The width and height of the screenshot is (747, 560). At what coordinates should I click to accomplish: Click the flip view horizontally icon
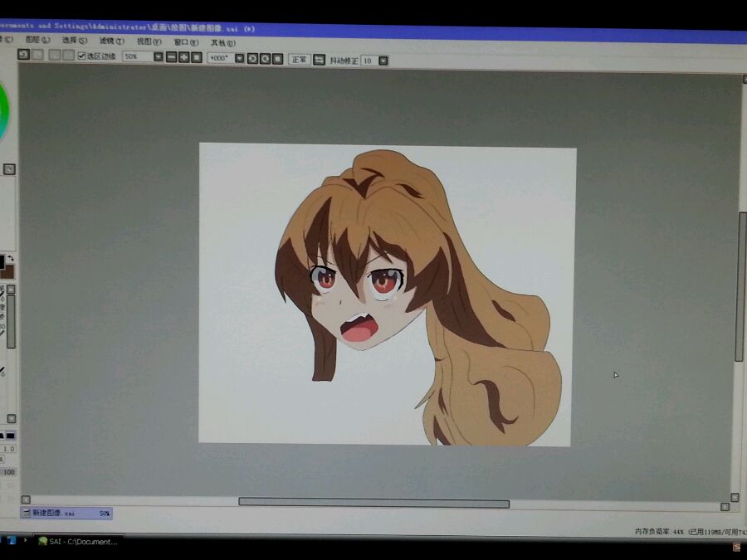pyautogui.click(x=320, y=60)
